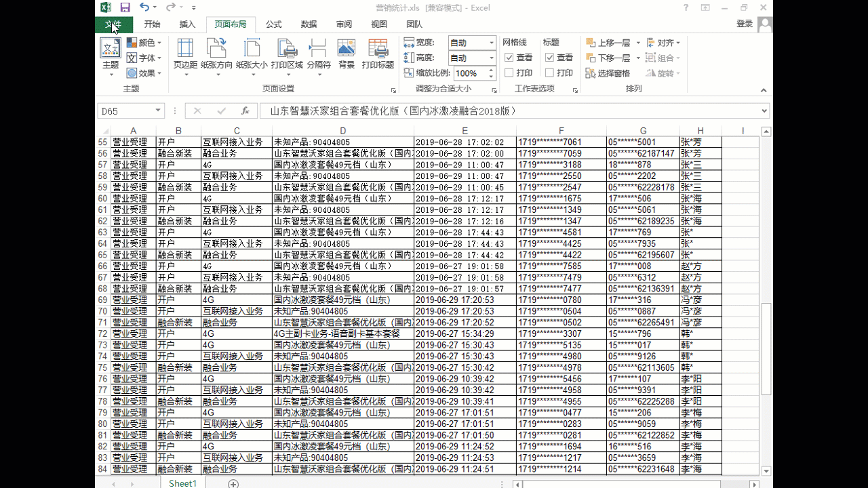Open Align (对齐) options
The height and width of the screenshot is (488, 868).
tap(663, 43)
